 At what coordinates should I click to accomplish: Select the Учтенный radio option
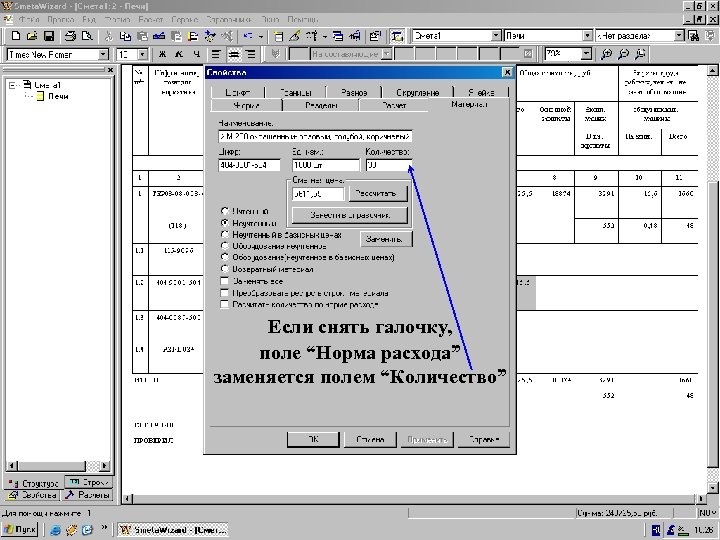pos(225,211)
